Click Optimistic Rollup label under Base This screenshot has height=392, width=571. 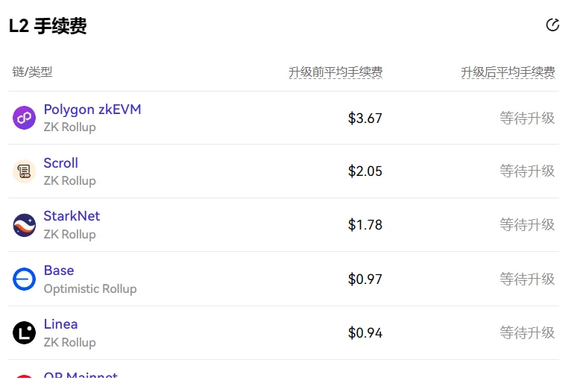tap(90, 288)
